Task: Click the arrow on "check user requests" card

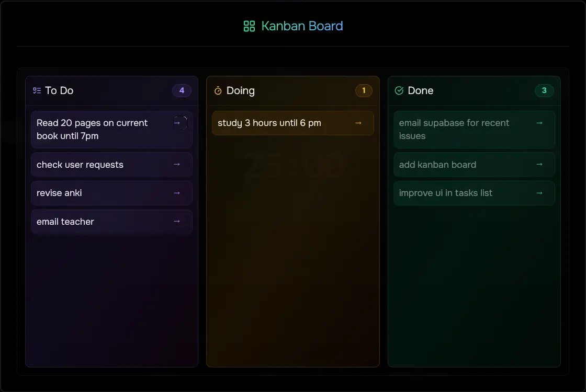Action: coord(176,164)
